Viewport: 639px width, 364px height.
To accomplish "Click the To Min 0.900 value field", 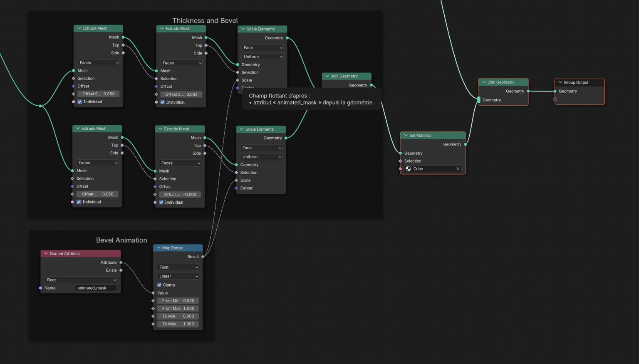I will 178,316.
